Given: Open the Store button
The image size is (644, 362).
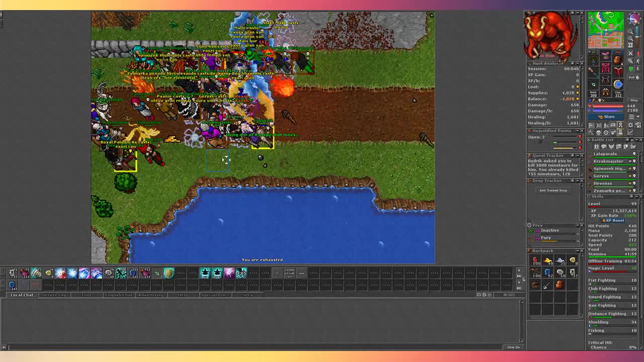Looking at the screenshot, I should [x=606, y=117].
